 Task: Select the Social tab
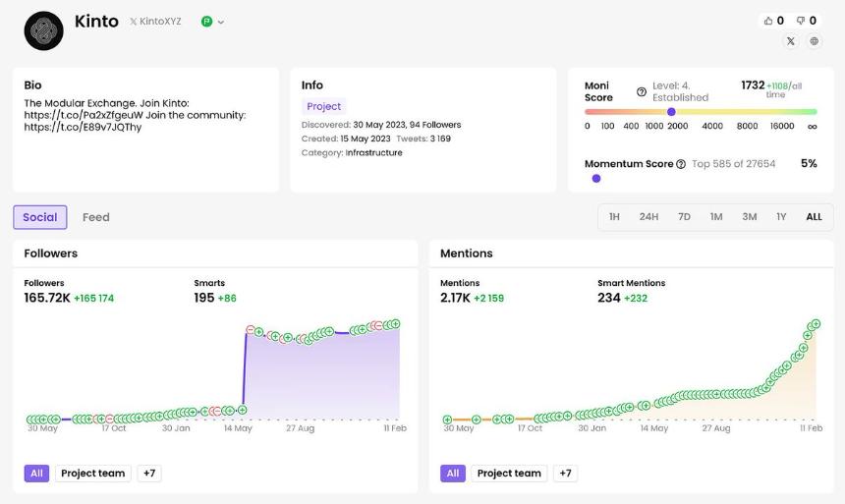coord(40,217)
